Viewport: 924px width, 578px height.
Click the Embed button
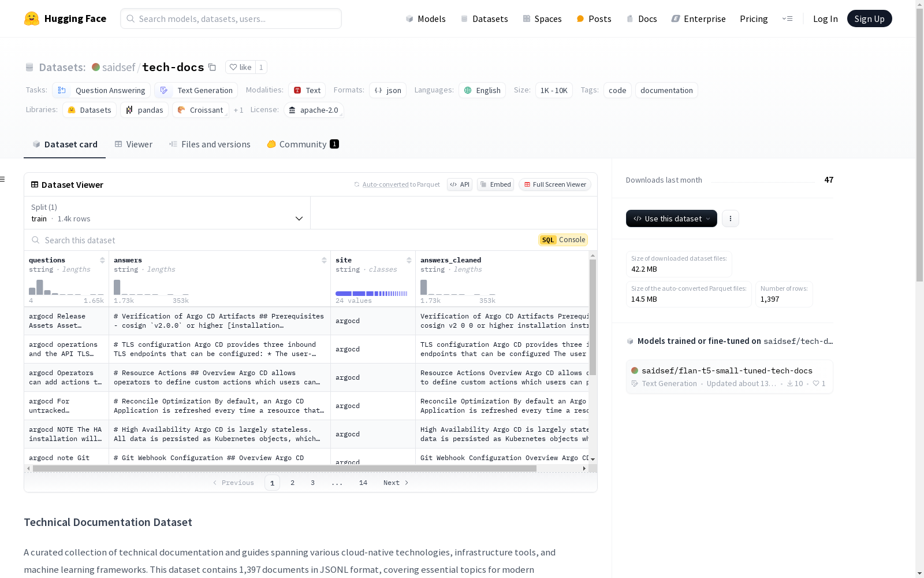coord(495,184)
